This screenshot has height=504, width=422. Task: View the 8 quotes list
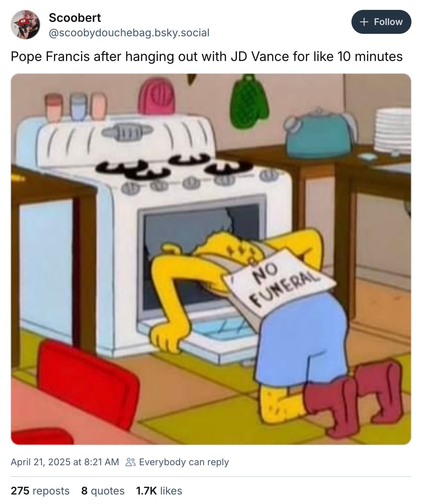103,491
